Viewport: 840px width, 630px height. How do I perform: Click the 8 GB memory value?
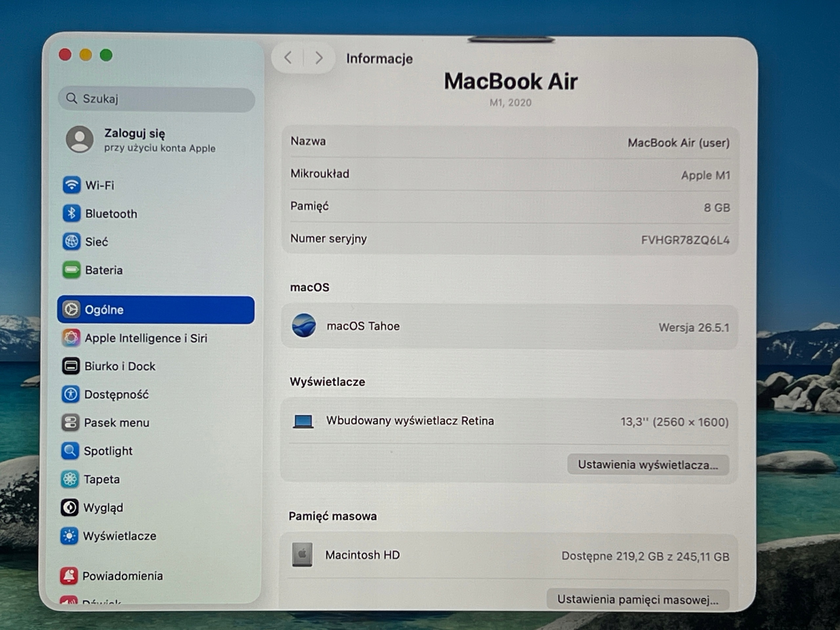[x=717, y=208]
